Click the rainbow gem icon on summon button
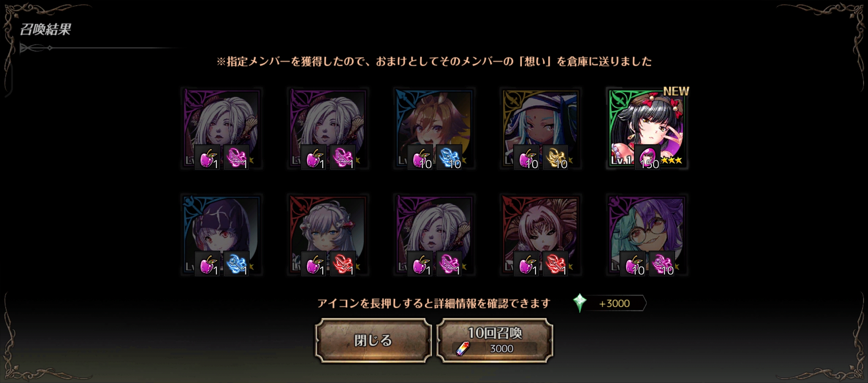This screenshot has width=868, height=383. 463,349
